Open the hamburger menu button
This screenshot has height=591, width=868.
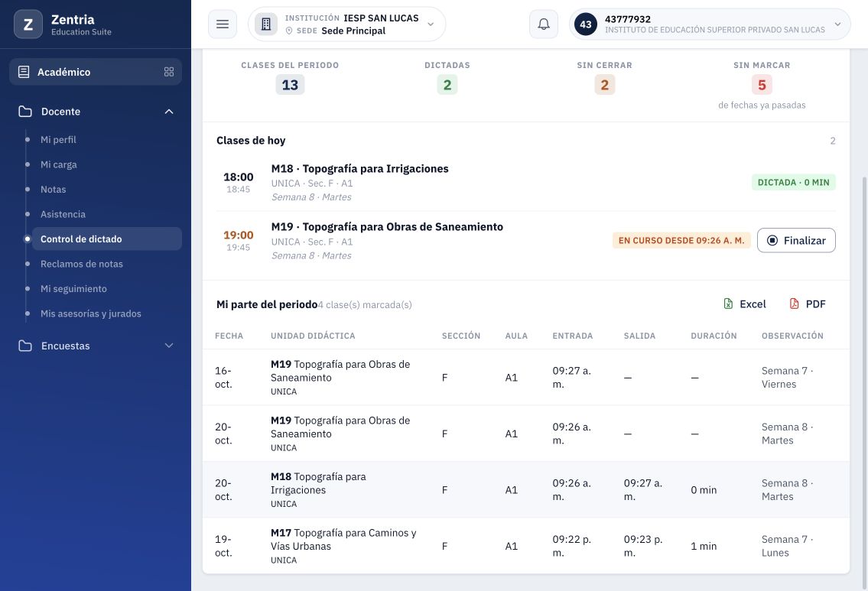[x=223, y=24]
